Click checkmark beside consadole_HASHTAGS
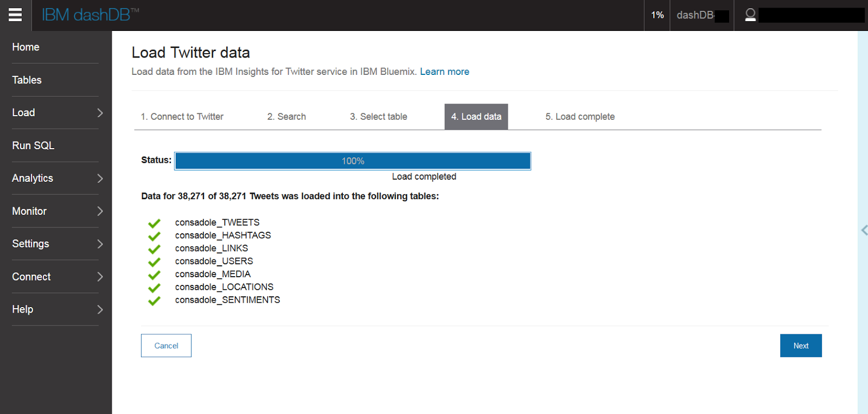 pos(155,236)
